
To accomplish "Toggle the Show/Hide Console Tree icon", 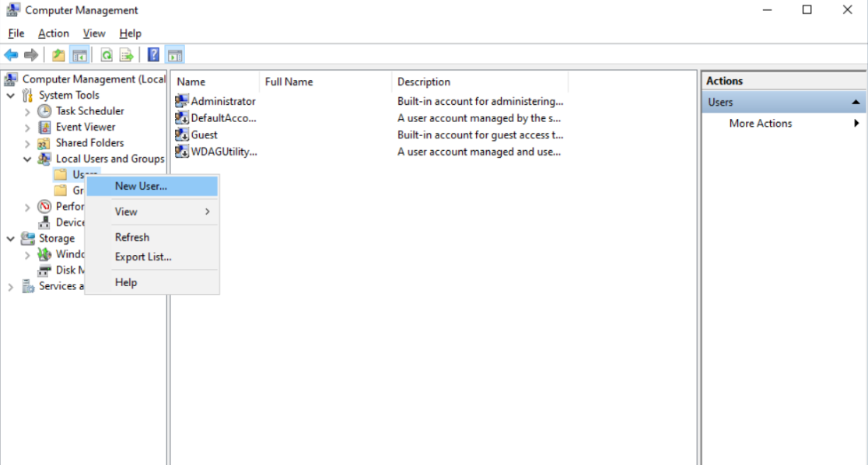I will coord(79,54).
